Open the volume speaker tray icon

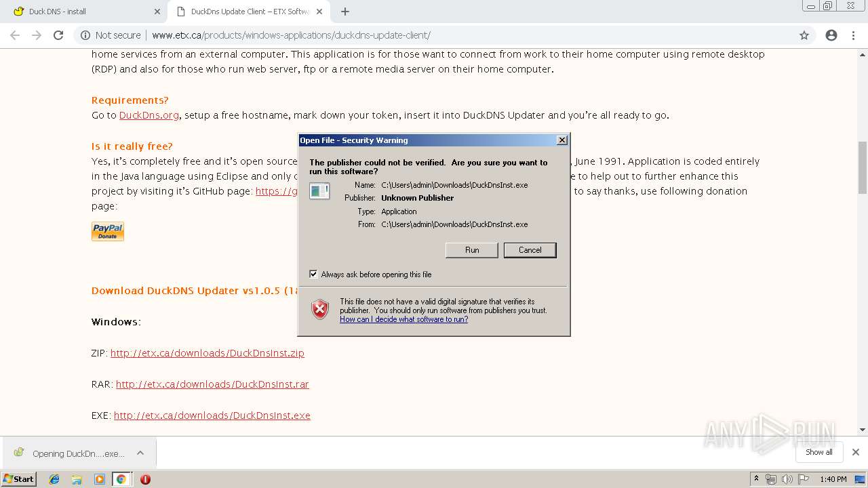tap(787, 479)
